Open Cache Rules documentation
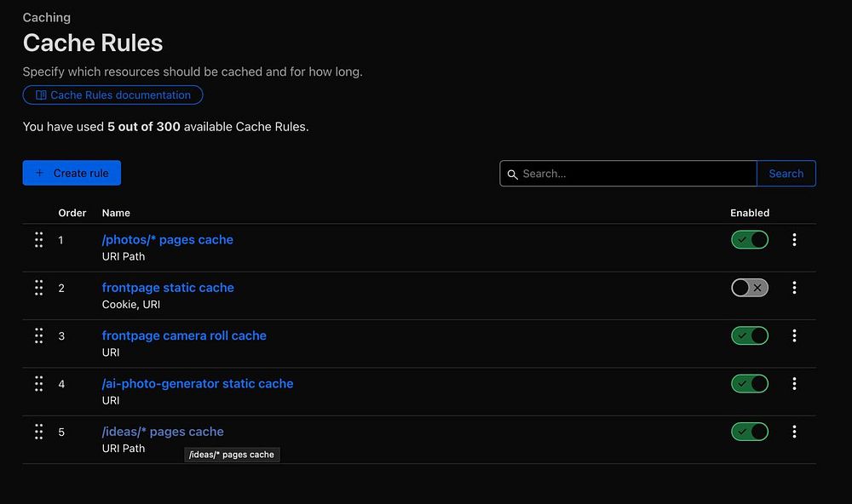The width and height of the screenshot is (852, 504). (120, 95)
